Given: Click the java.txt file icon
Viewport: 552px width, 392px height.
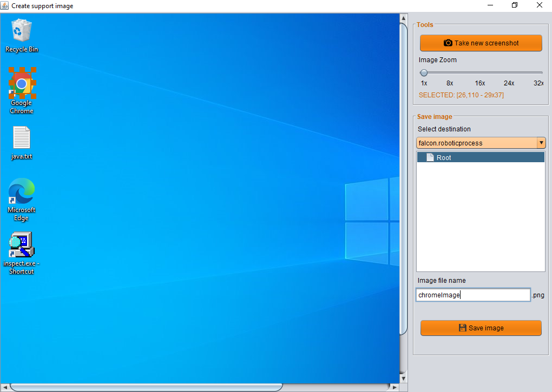Looking at the screenshot, I should coord(22,138).
